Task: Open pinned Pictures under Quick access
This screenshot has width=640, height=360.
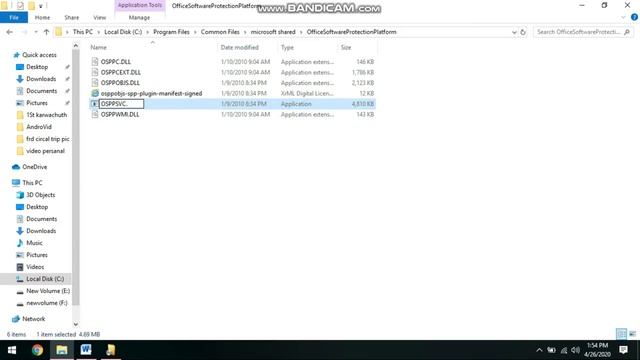Action: pyautogui.click(x=37, y=103)
